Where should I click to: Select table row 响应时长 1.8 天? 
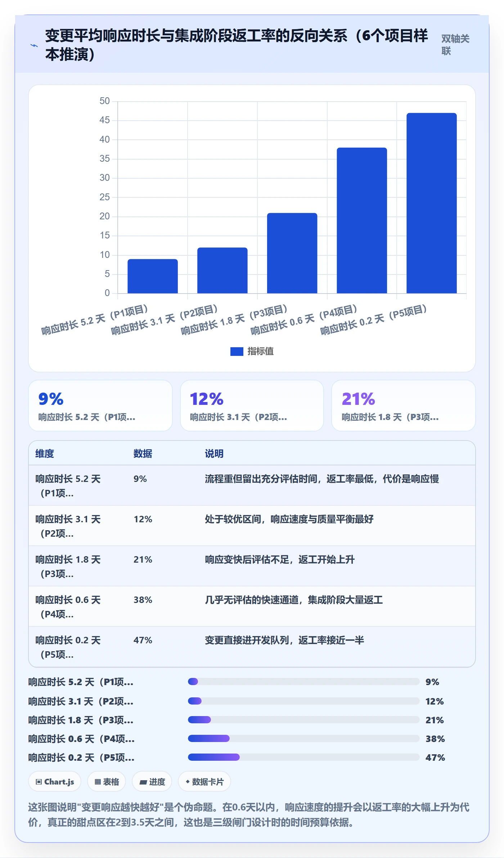point(252,566)
